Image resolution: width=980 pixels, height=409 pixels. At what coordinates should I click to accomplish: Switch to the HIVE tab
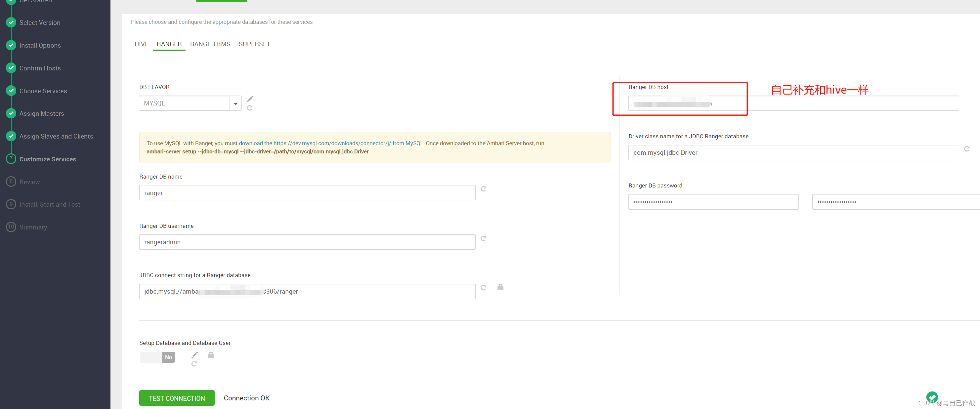coord(141,44)
